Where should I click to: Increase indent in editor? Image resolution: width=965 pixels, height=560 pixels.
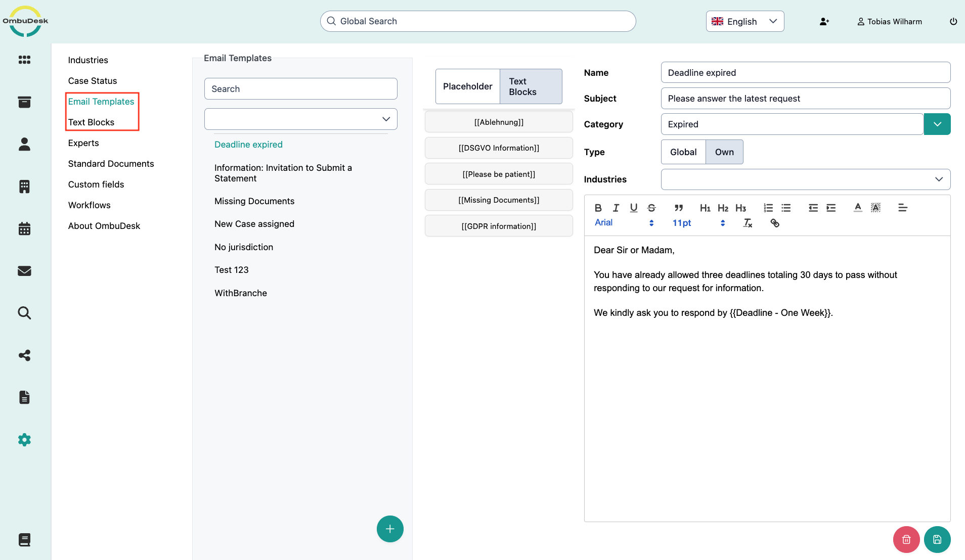(831, 208)
